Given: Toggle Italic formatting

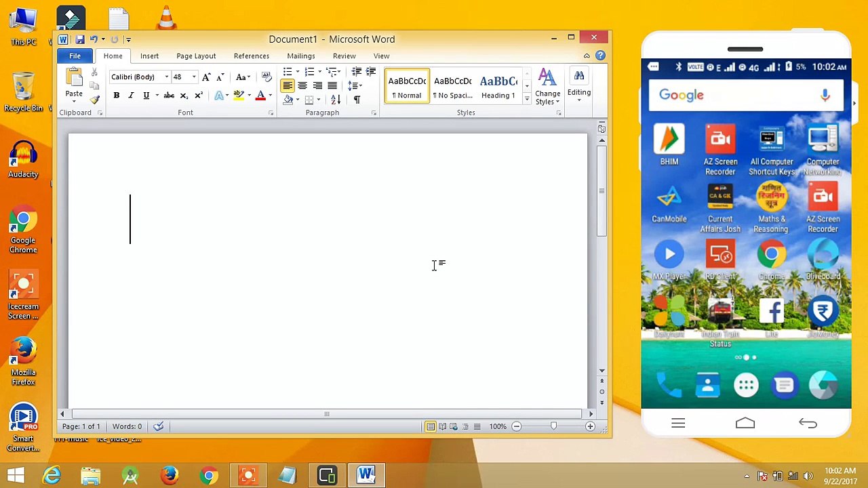Looking at the screenshot, I should coord(131,96).
